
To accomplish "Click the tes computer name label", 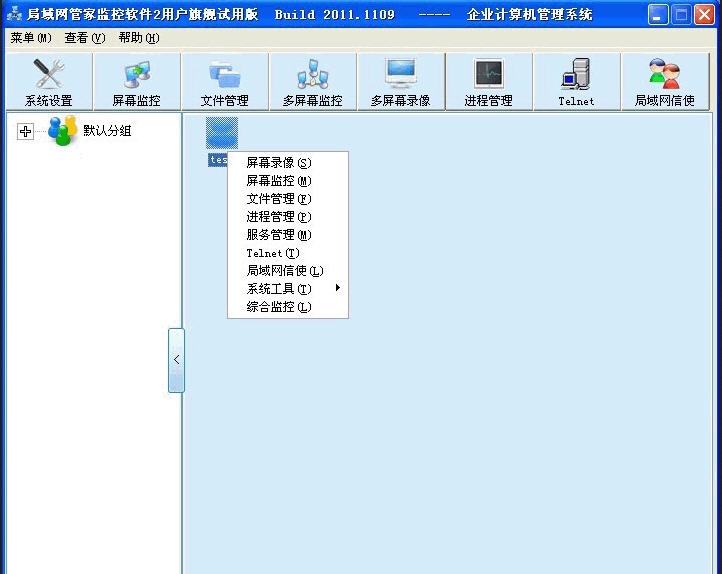I will [x=218, y=160].
